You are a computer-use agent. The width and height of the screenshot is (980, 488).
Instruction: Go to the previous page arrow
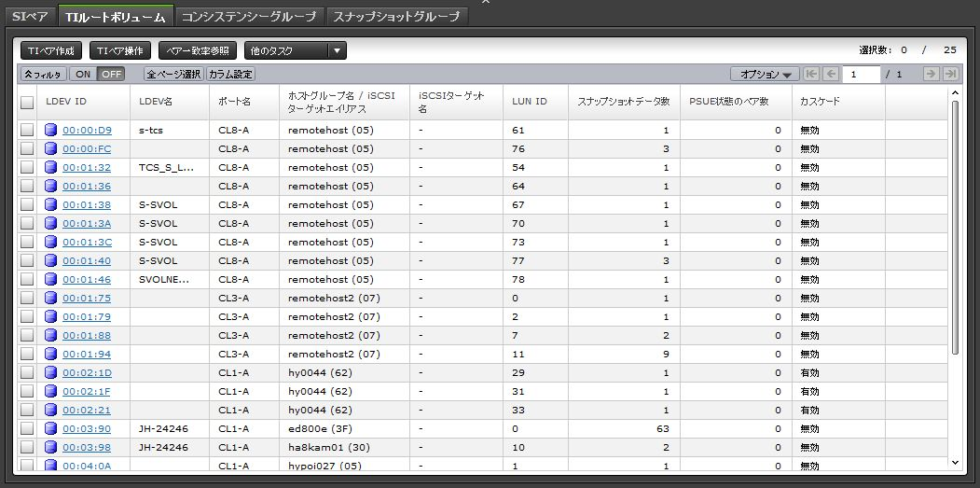tap(831, 74)
